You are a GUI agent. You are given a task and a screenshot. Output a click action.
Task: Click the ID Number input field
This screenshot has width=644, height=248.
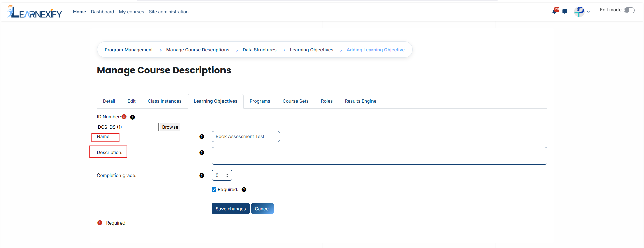(x=128, y=127)
